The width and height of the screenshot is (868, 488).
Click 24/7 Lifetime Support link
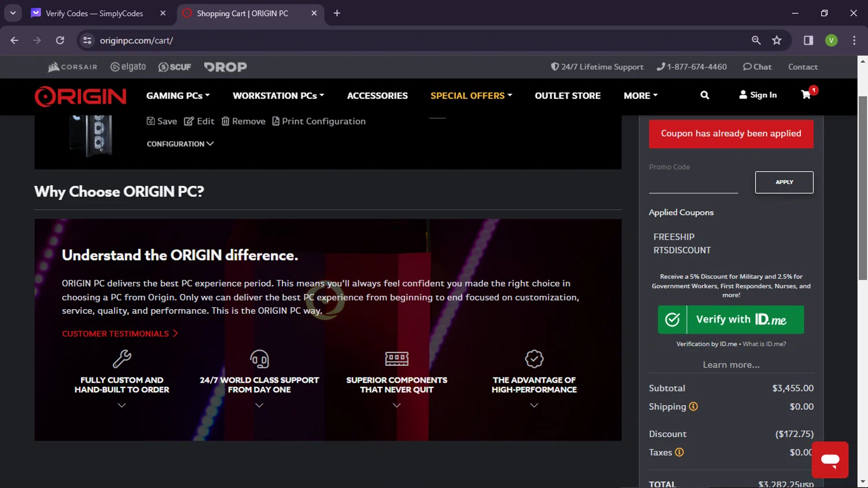597,67
